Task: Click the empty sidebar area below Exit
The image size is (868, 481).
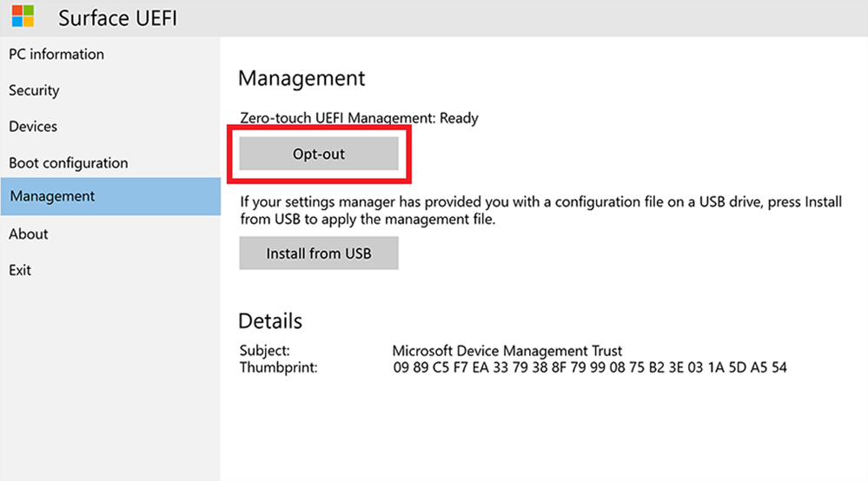Action: (x=109, y=382)
